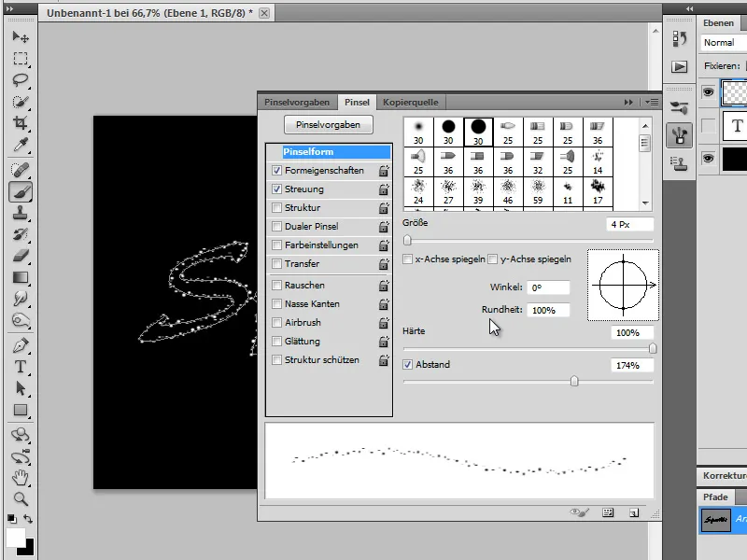Open the Korrekturen panel tab
The image size is (747, 560).
pyautogui.click(x=725, y=476)
